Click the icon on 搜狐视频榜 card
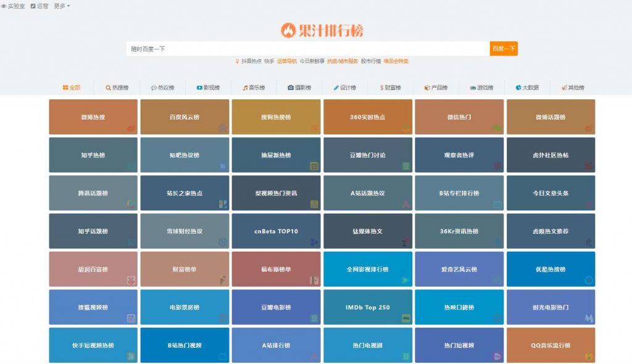Screen dimensions: 632x364 [131, 318]
